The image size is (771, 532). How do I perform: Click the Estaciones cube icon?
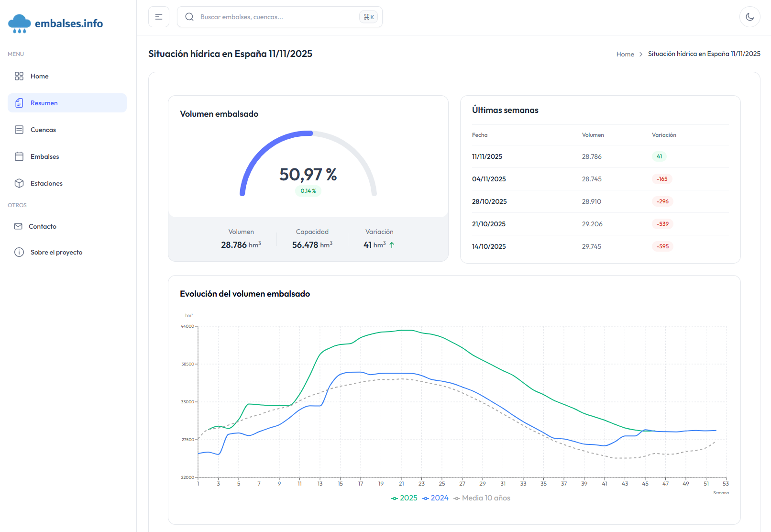pyautogui.click(x=19, y=183)
